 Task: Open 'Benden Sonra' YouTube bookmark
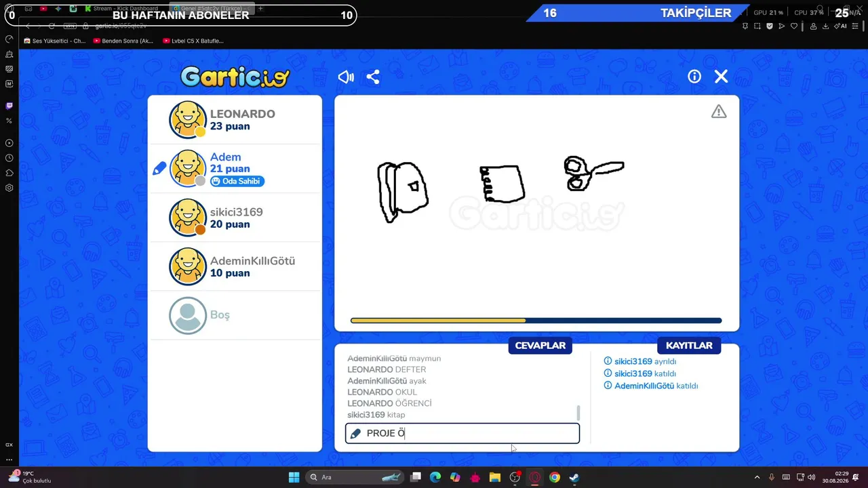(x=123, y=41)
